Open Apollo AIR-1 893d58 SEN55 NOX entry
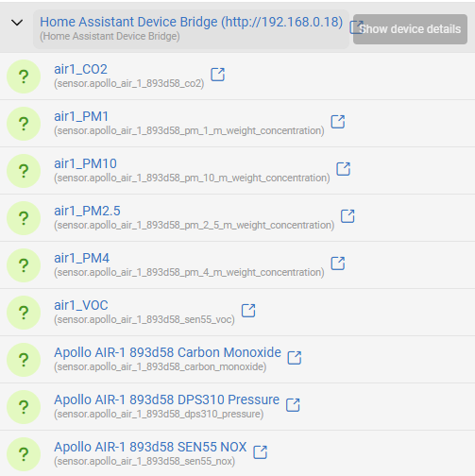The image size is (475, 476). pyautogui.click(x=150, y=447)
